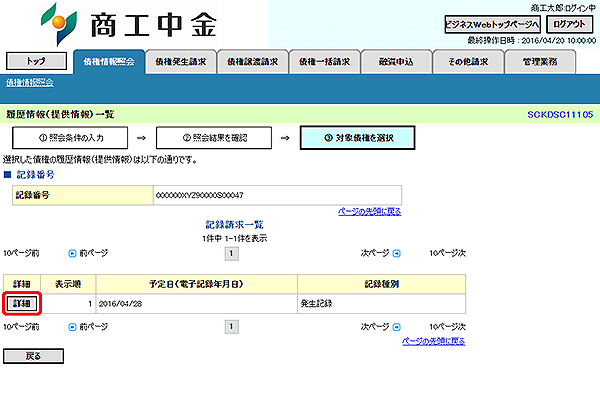Click lower 10ページ前 text

21,327
